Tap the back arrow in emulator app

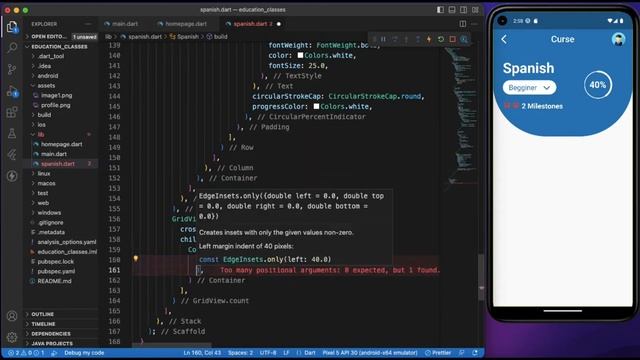click(x=504, y=39)
